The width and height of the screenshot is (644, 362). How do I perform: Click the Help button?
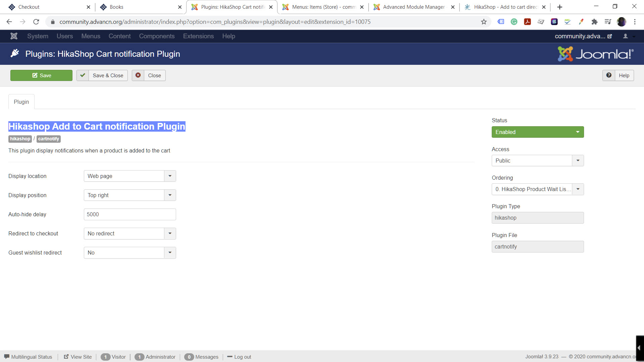tap(618, 75)
